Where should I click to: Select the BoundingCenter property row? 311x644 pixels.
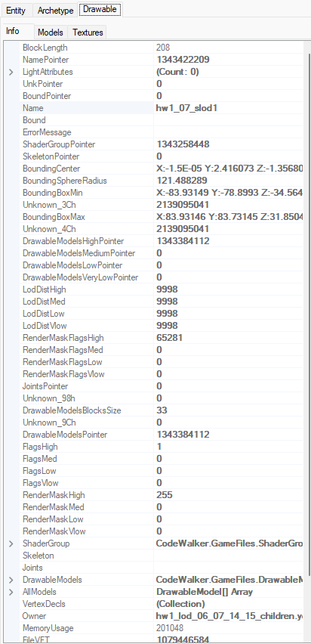pos(162,169)
